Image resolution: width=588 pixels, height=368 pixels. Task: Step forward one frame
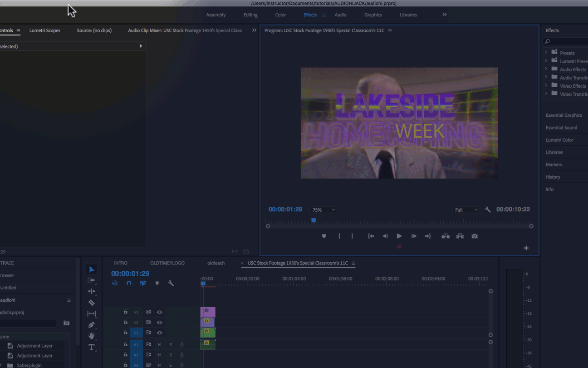414,236
